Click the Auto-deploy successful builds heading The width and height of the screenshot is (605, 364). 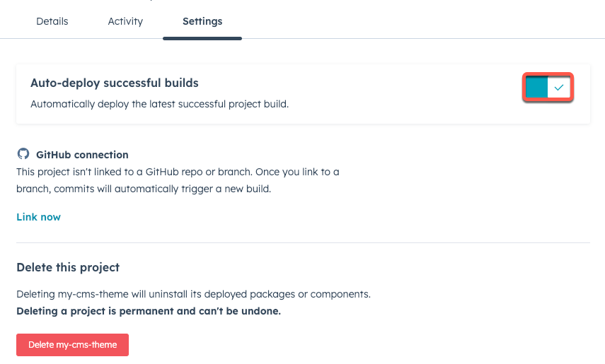pos(115,83)
